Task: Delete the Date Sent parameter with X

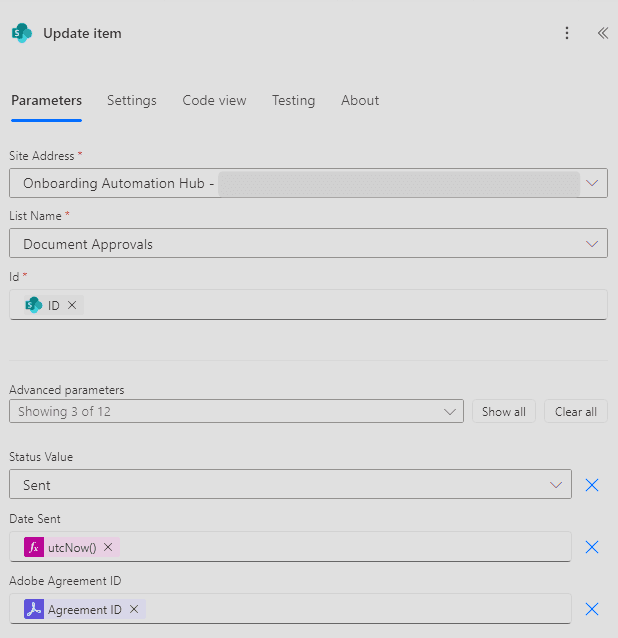Action: coord(591,547)
